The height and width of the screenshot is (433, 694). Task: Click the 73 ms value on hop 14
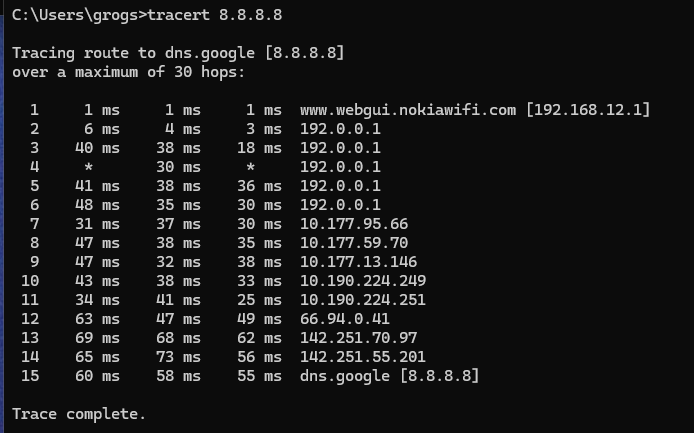coord(178,357)
